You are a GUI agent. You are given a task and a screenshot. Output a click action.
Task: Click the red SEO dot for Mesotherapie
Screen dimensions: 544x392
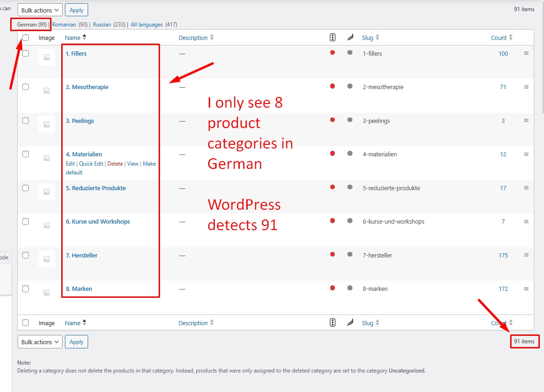[333, 86]
